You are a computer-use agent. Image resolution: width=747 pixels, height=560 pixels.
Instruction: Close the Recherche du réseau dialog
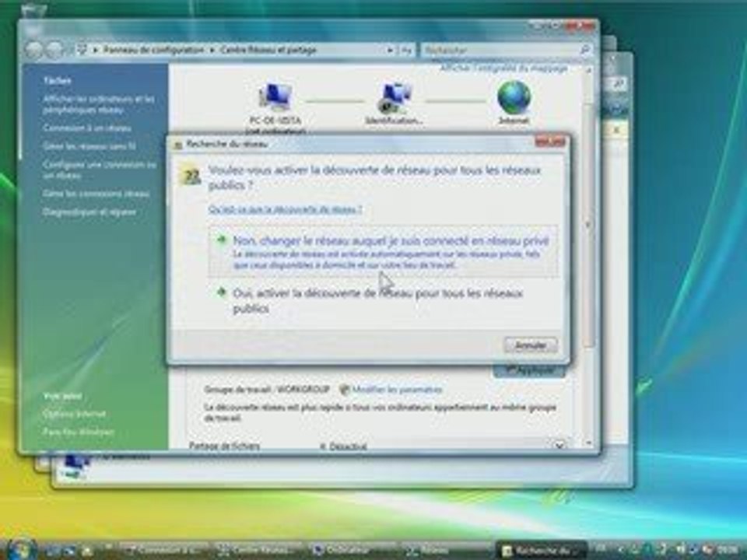point(550,142)
